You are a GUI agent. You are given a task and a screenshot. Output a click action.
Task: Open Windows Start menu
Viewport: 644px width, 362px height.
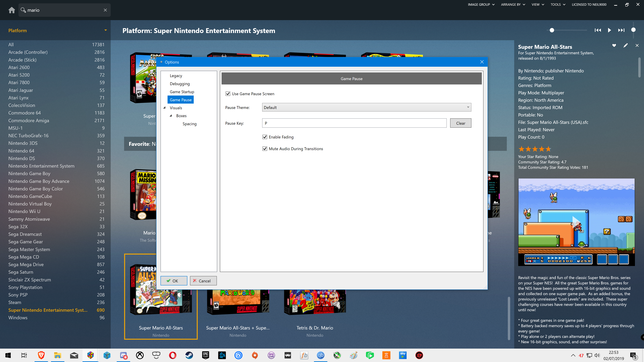point(8,355)
